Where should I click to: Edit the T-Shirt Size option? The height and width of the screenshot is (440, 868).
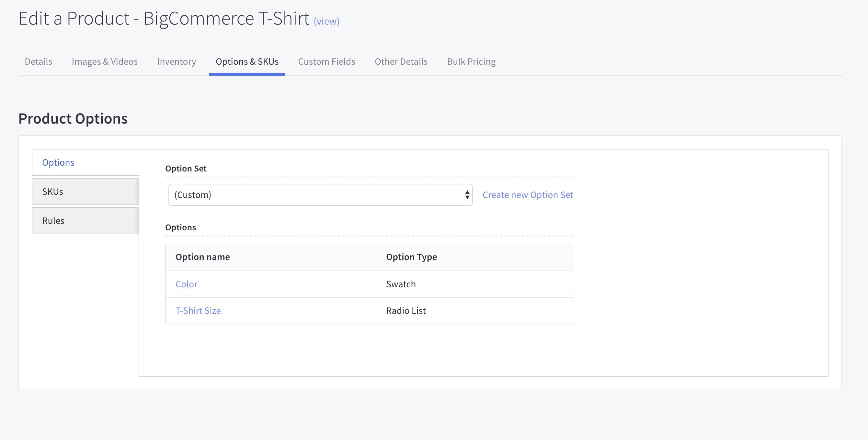(x=198, y=310)
